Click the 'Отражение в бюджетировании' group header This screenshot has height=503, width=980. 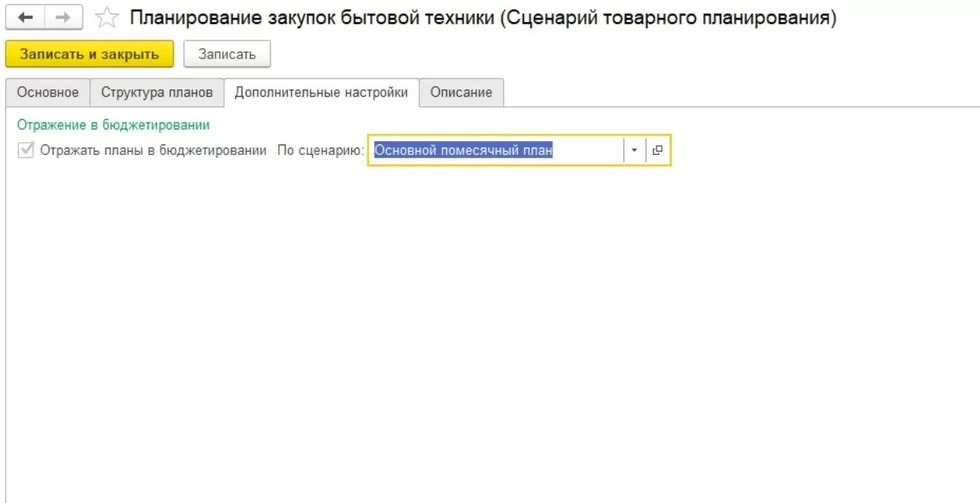pyautogui.click(x=113, y=125)
